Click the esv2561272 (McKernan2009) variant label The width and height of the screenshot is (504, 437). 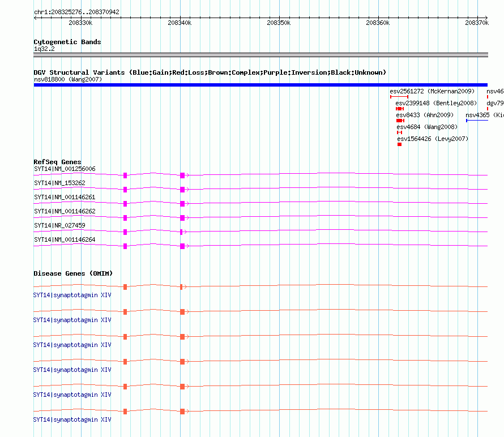tap(432, 91)
